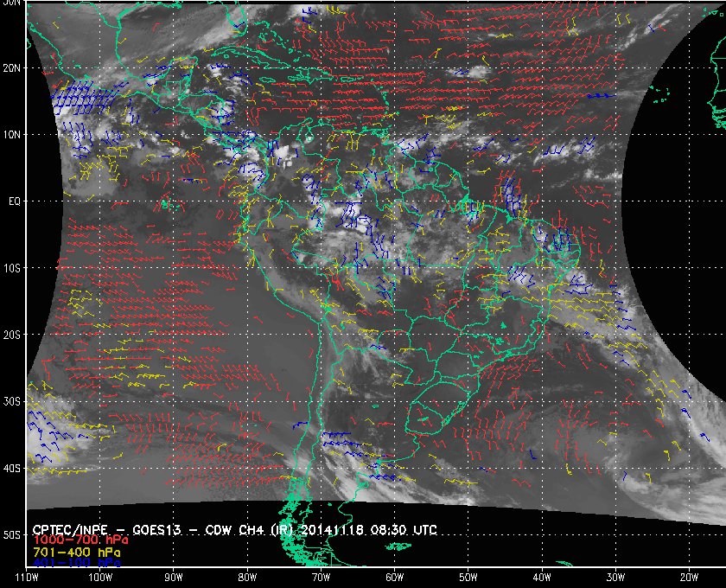This screenshot has width=726, height=588.
Task: Click the 40S latitude label
Action: pyautogui.click(x=11, y=469)
